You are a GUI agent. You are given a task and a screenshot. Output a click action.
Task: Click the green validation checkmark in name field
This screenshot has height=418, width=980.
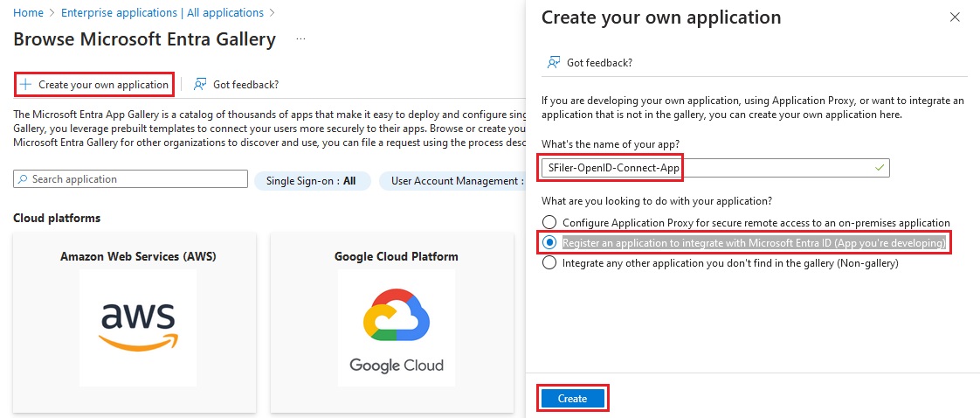[x=880, y=168]
